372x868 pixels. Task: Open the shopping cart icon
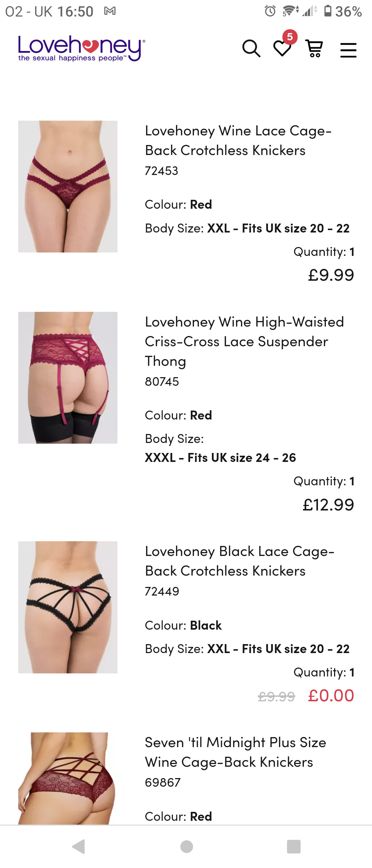[x=314, y=49]
